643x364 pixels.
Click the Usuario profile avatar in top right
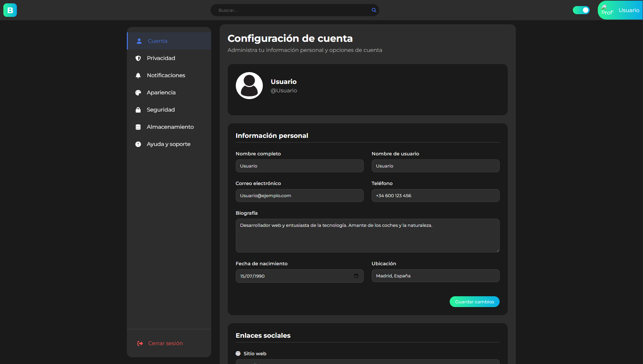coord(607,10)
